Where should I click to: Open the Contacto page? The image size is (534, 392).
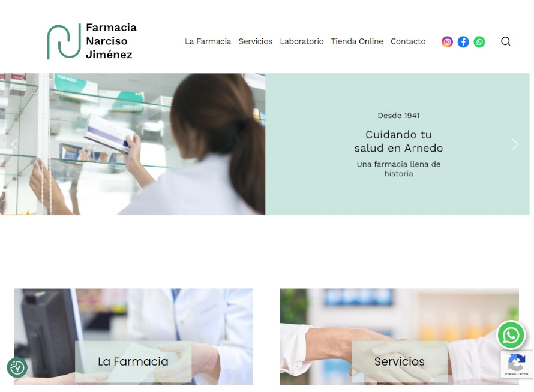coord(408,41)
